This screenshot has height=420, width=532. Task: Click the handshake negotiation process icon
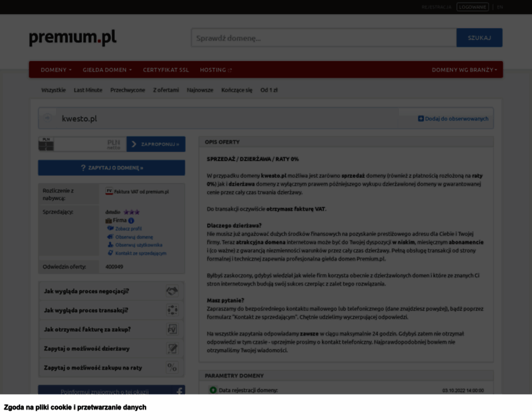(x=172, y=290)
